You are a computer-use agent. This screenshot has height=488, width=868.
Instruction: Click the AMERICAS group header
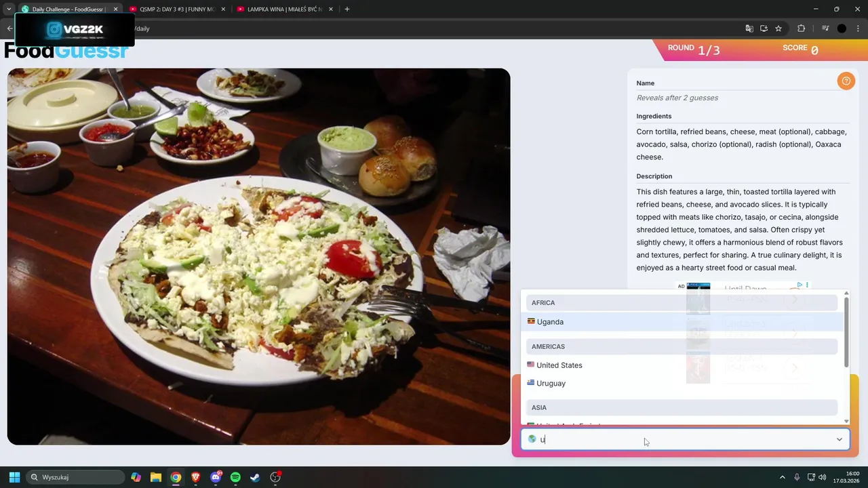click(682, 346)
